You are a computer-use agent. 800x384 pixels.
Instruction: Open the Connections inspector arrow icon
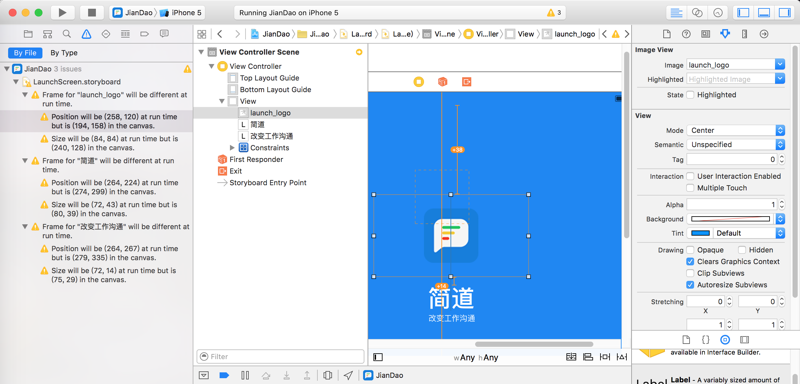point(764,34)
